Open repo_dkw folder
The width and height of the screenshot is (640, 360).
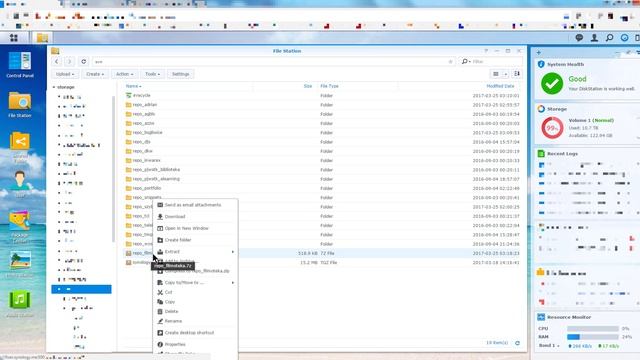[142, 151]
